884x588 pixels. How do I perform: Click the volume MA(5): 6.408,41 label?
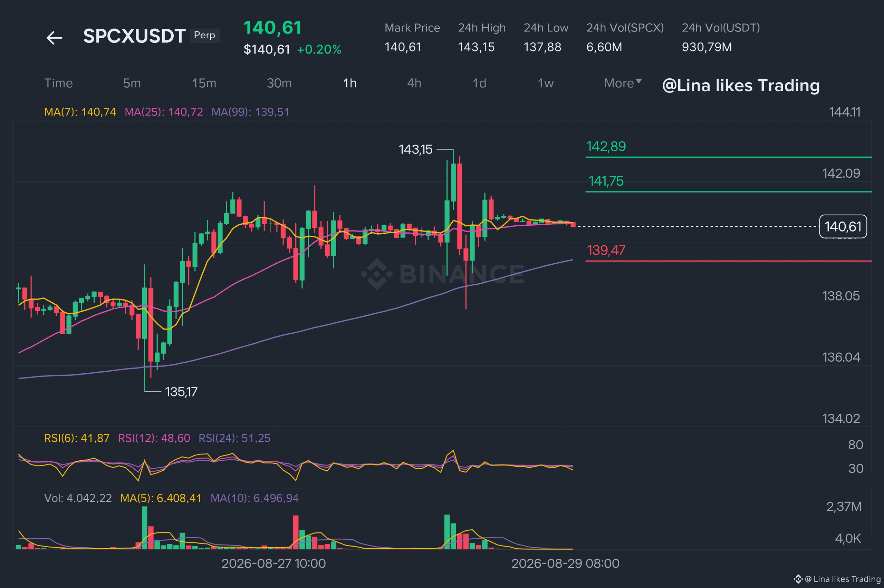[x=161, y=498]
